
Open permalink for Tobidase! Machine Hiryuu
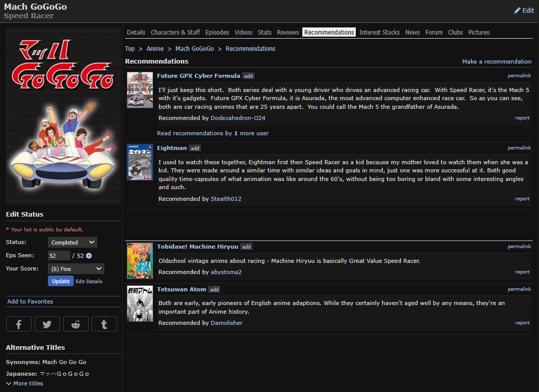(x=520, y=247)
